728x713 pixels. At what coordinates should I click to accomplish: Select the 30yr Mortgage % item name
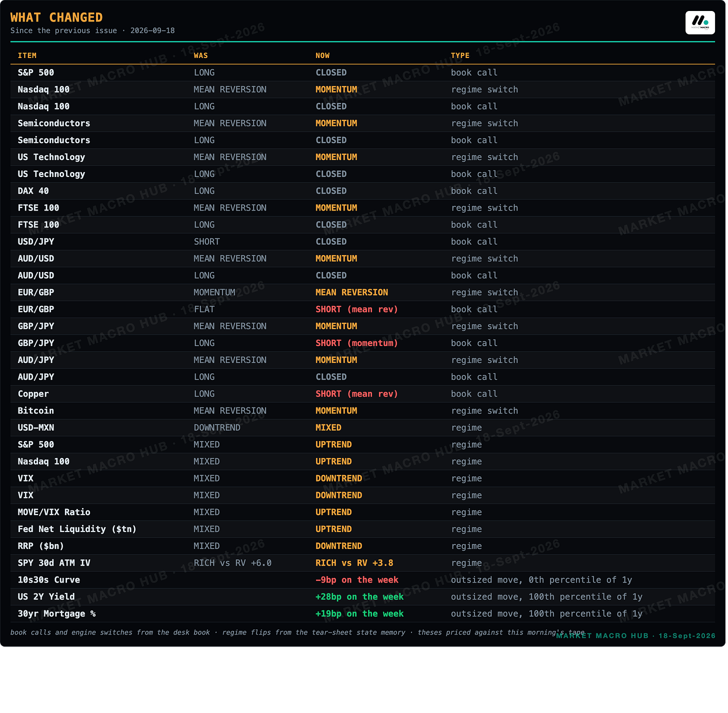coord(56,614)
